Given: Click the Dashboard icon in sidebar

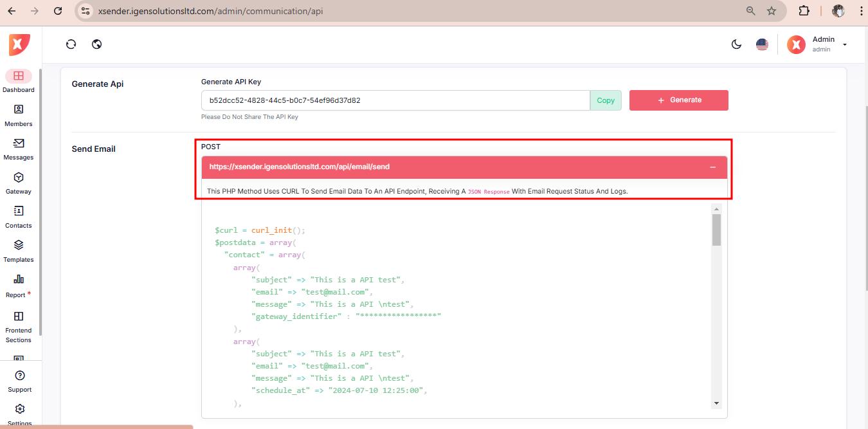Looking at the screenshot, I should (x=19, y=76).
